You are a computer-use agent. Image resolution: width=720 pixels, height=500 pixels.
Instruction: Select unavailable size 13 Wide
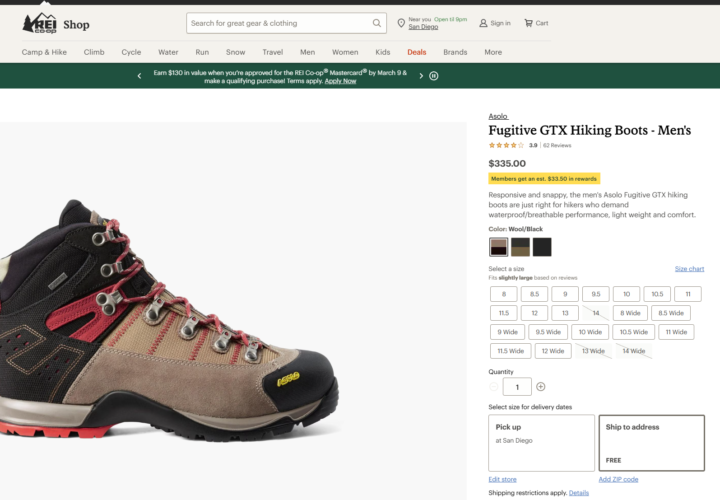click(x=593, y=351)
